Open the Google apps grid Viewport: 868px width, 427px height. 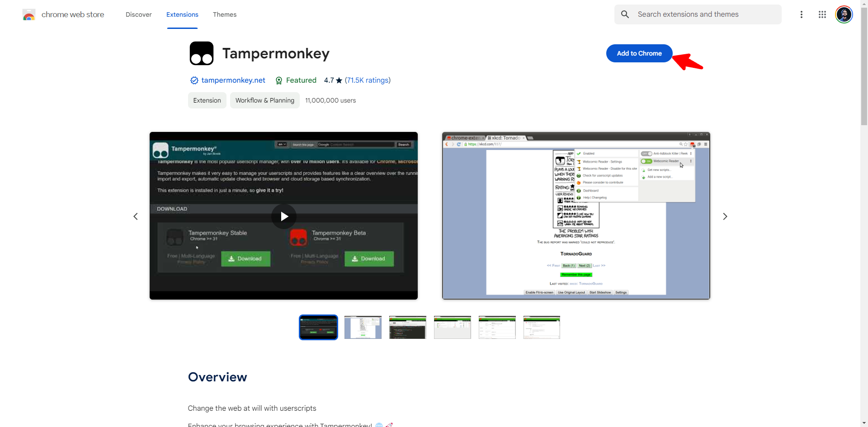click(x=822, y=14)
